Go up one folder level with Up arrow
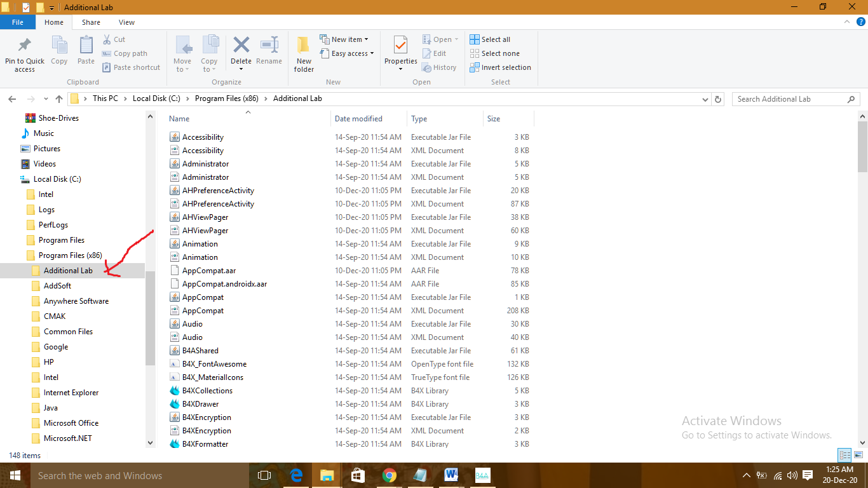 (59, 99)
